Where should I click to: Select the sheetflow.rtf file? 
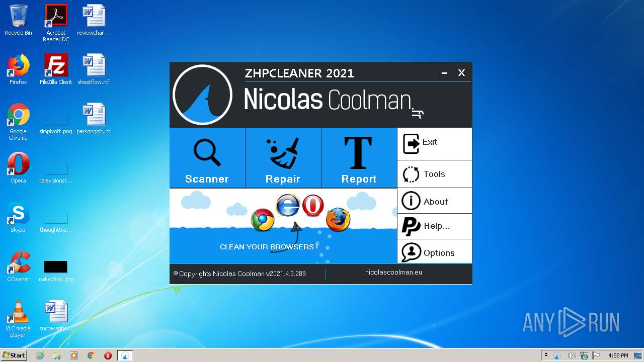coord(94,69)
